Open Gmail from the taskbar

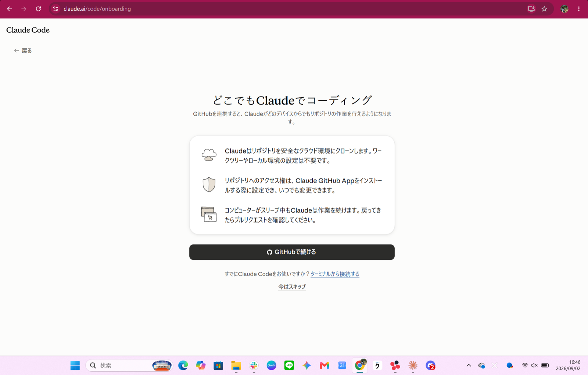click(325, 365)
